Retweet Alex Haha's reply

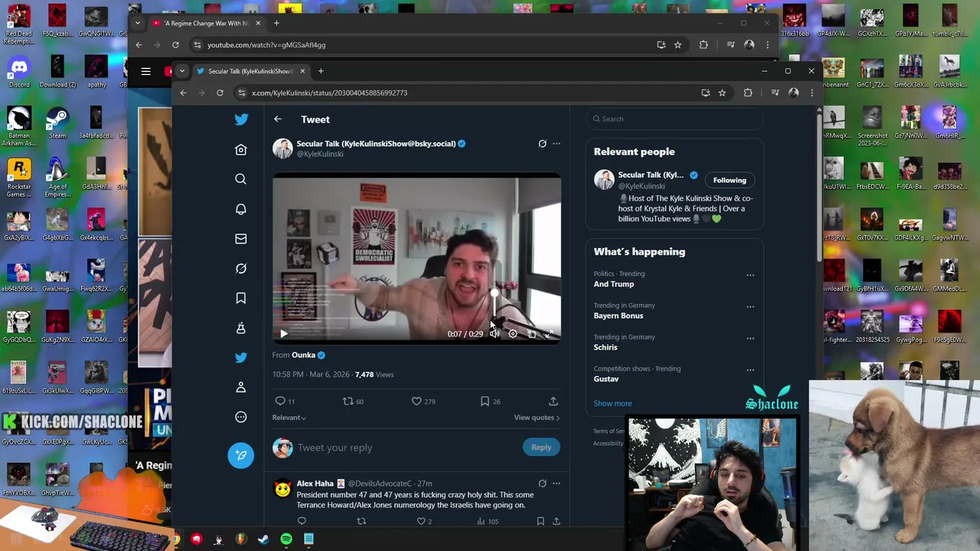(361, 521)
